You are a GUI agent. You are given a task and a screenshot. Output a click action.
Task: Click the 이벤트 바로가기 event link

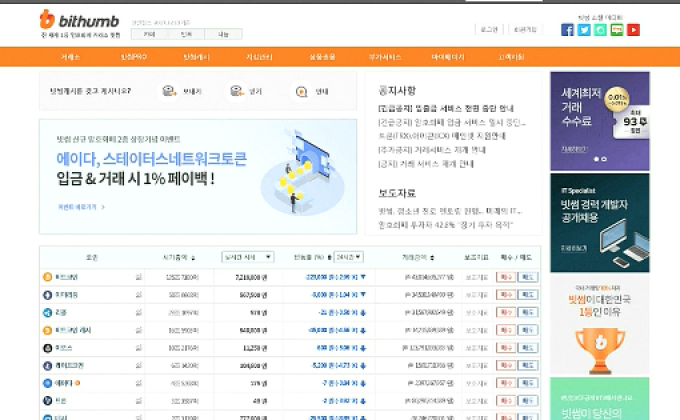pyautogui.click(x=82, y=207)
